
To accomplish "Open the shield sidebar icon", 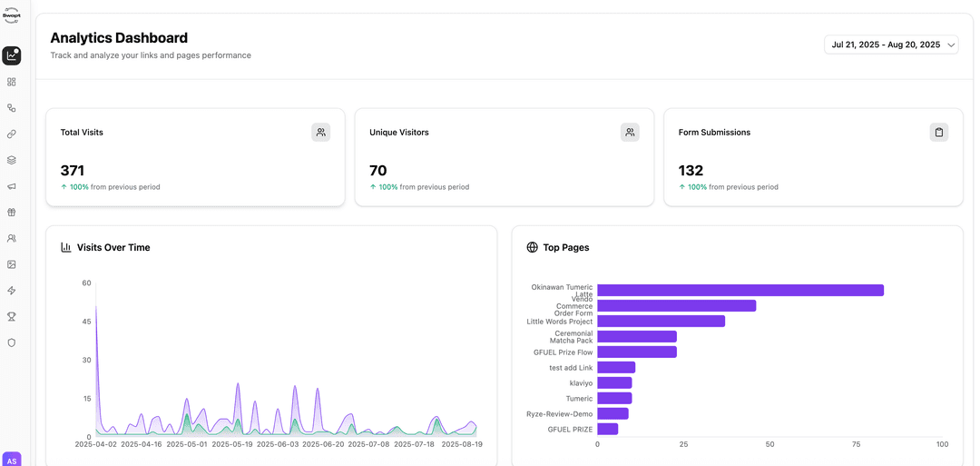I will tap(12, 342).
